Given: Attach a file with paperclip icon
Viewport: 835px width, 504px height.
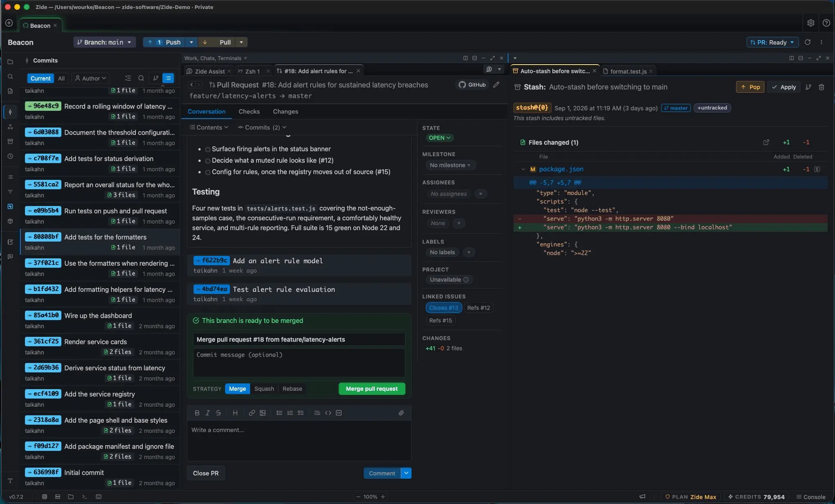Looking at the screenshot, I should click(x=401, y=413).
